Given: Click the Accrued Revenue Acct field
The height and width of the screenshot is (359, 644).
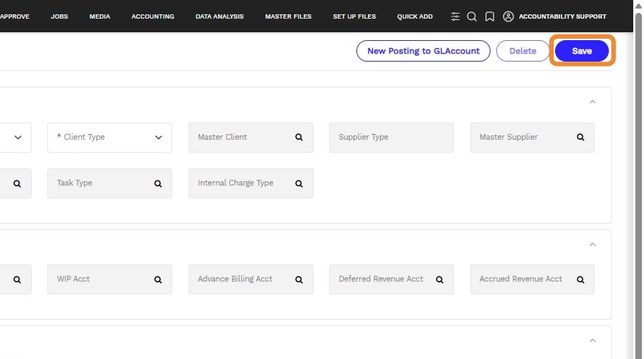Looking at the screenshot, I should coord(524,279).
